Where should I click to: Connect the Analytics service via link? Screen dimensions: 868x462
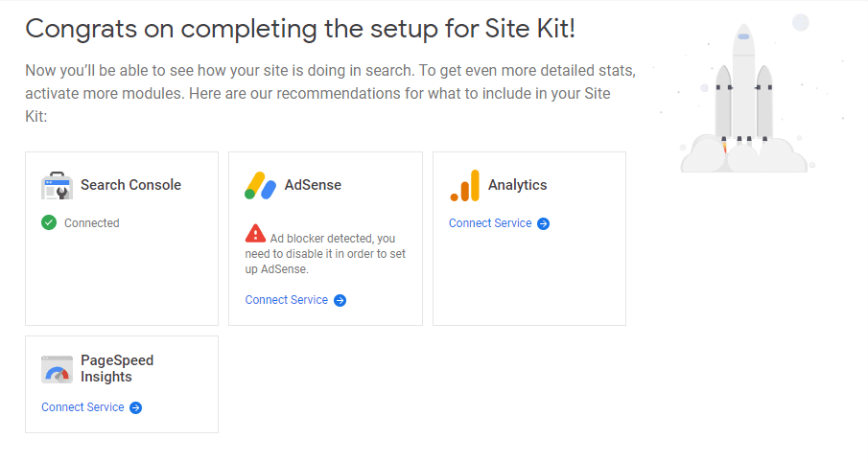point(490,223)
